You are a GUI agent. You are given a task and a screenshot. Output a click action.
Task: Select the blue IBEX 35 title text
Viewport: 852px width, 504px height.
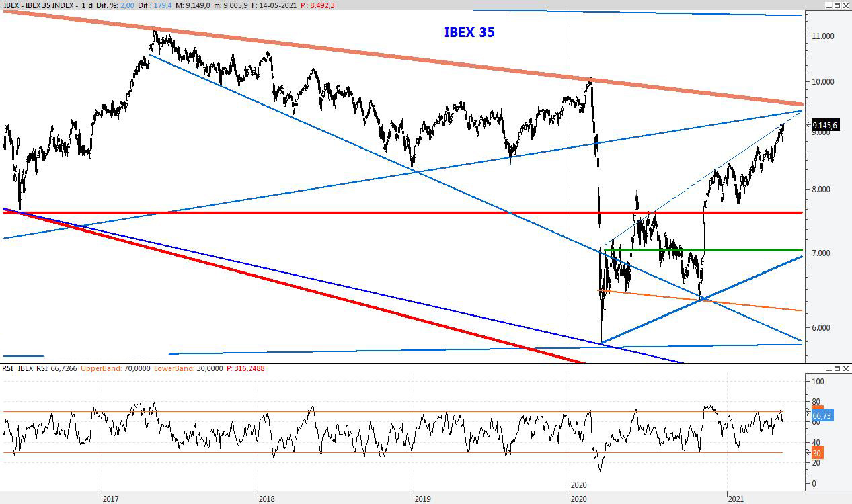(x=469, y=32)
